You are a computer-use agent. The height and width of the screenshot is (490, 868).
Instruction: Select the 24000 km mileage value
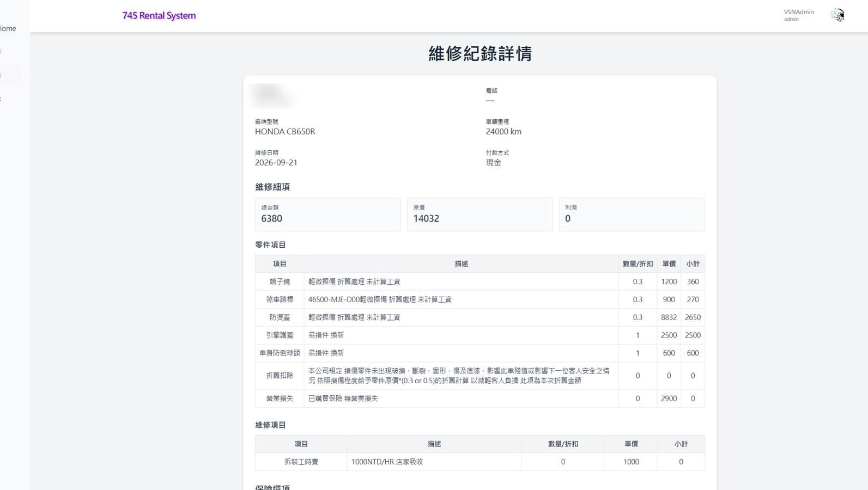(x=503, y=132)
